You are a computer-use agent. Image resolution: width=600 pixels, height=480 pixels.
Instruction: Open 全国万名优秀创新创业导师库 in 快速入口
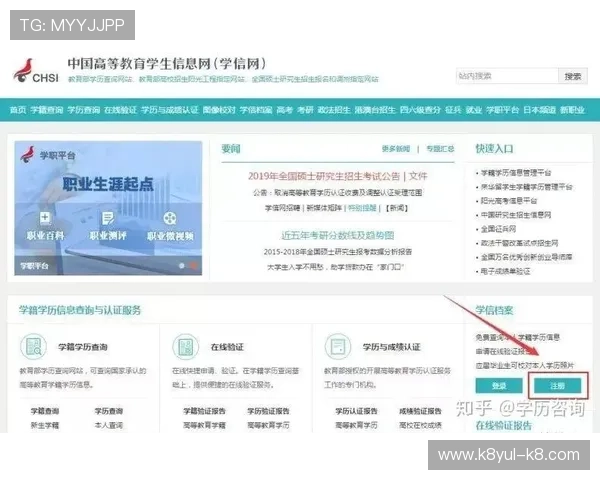(x=527, y=257)
